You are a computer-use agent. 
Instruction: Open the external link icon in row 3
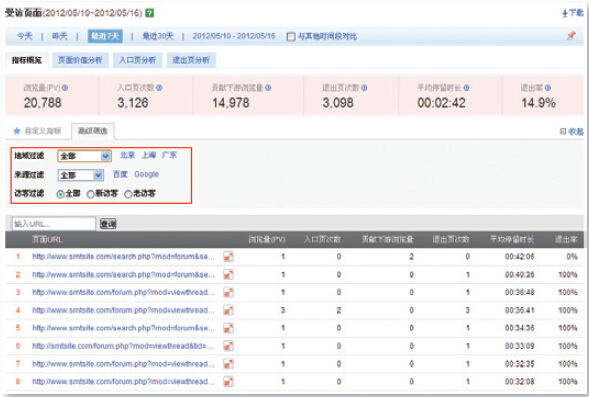(x=228, y=292)
